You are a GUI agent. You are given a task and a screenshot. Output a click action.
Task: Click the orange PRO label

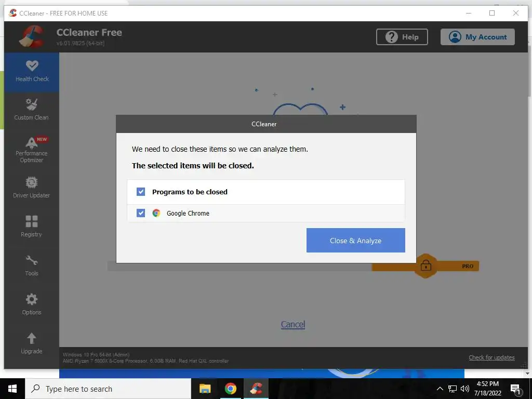(468, 266)
